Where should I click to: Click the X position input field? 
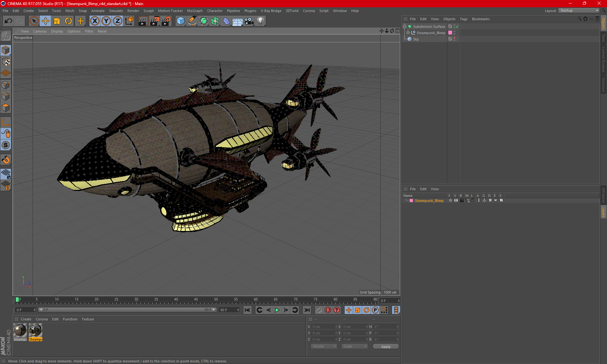pyautogui.click(x=324, y=327)
